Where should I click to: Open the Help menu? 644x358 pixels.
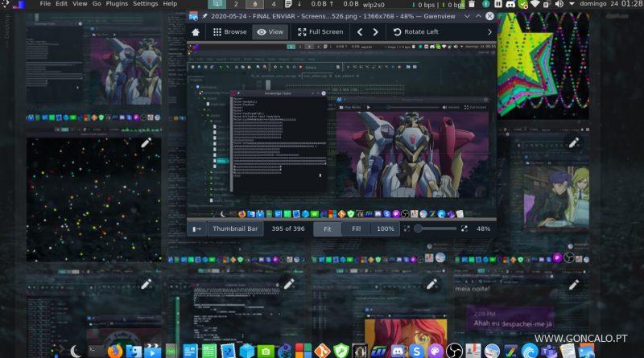tap(170, 4)
